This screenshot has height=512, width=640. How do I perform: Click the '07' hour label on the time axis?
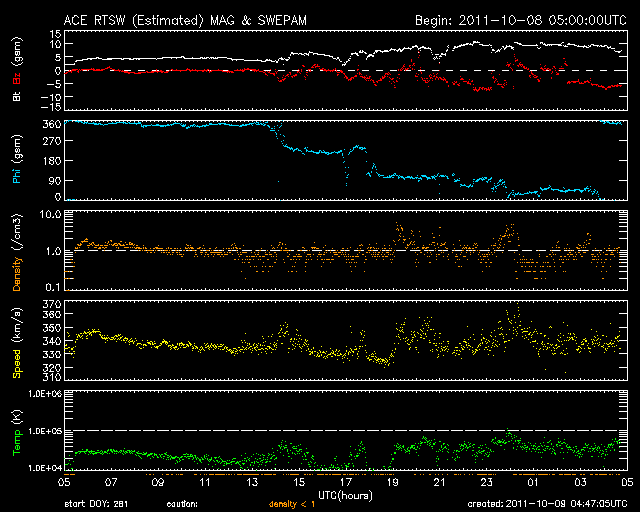tap(111, 482)
